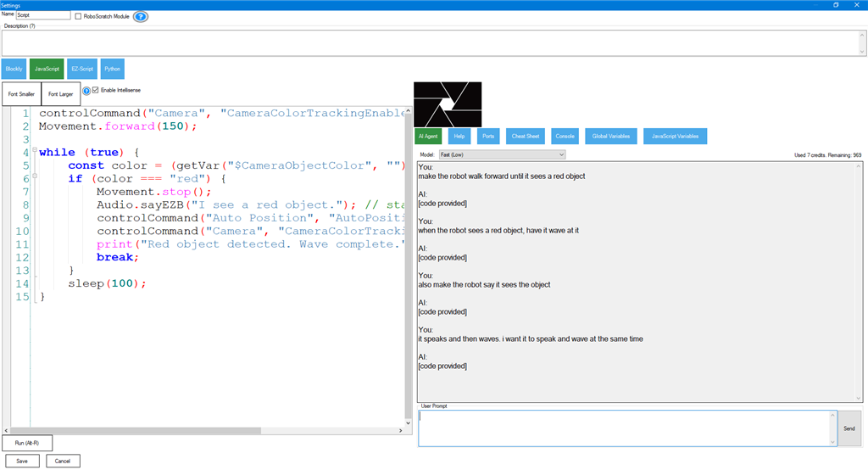Click the break statement on line 12
The image size is (868, 470).
coord(117,257)
